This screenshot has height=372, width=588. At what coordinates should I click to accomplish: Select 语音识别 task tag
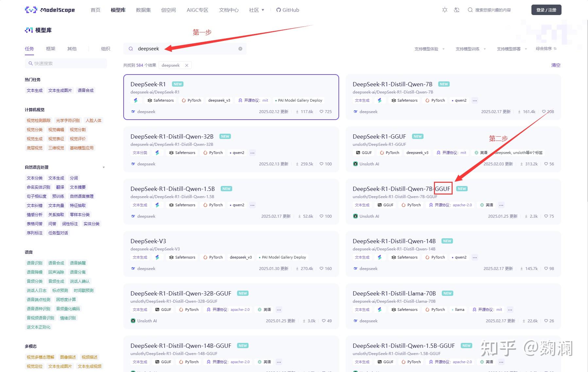point(35,263)
